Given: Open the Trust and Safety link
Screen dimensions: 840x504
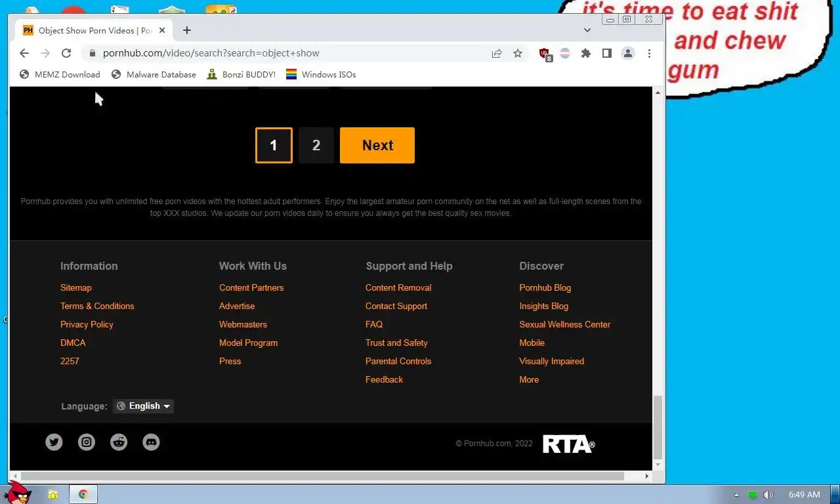Looking at the screenshot, I should (396, 343).
